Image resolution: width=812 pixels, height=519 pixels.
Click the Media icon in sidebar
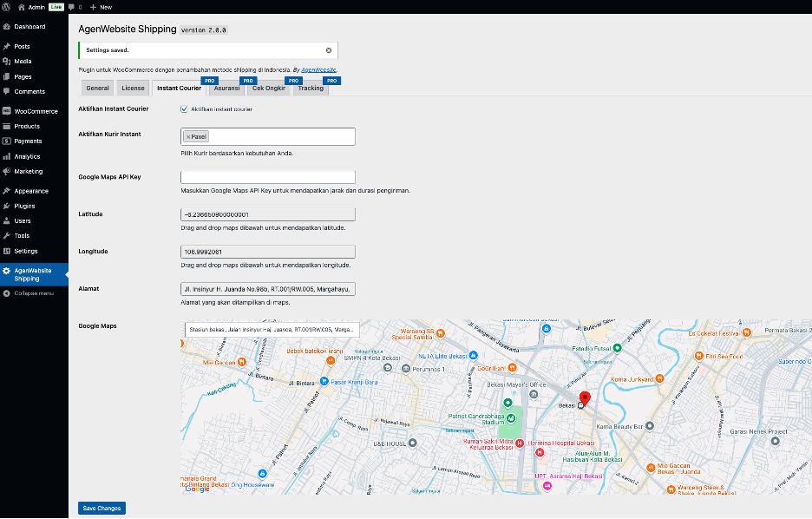[x=6, y=61]
